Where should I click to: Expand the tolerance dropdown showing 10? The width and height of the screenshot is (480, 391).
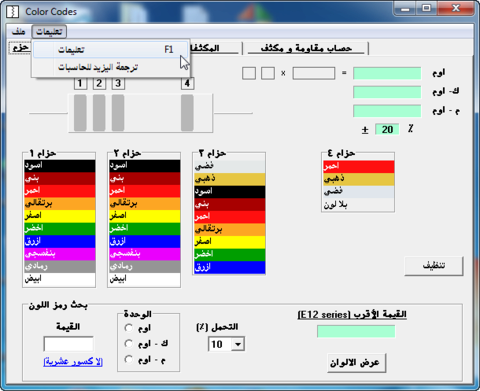238,344
